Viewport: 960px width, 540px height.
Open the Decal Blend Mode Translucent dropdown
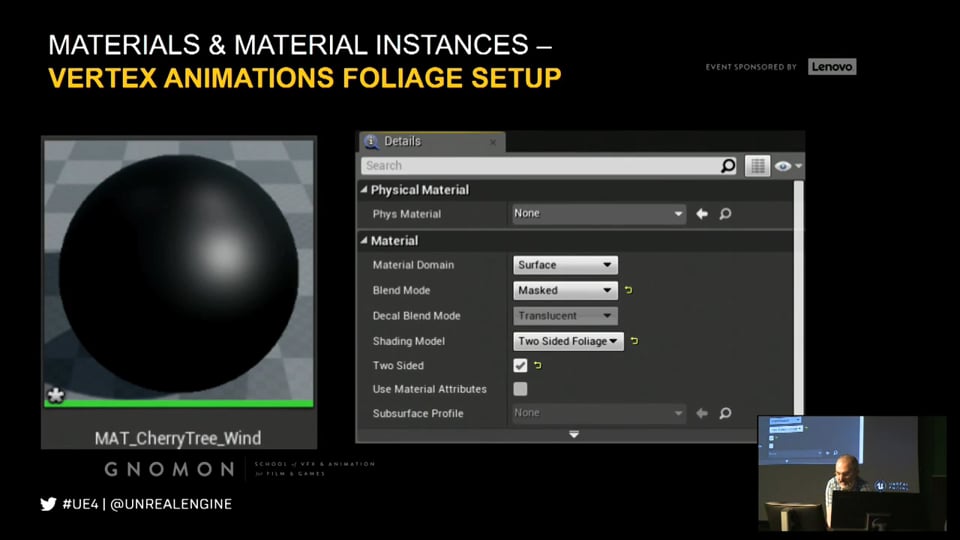point(565,316)
